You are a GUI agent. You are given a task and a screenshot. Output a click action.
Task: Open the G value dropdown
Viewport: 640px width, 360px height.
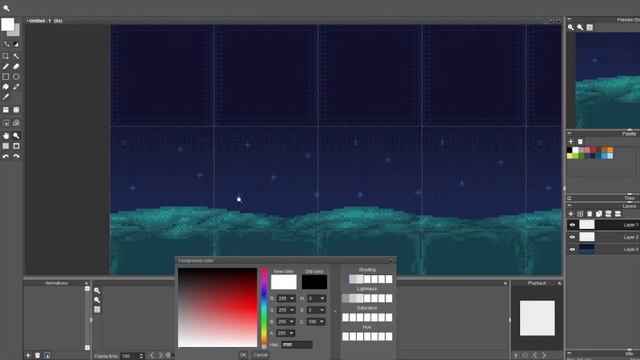click(x=292, y=310)
